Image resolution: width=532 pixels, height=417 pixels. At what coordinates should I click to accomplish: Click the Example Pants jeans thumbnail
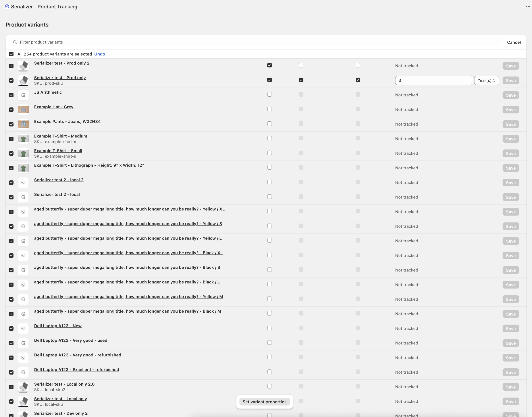tap(23, 124)
